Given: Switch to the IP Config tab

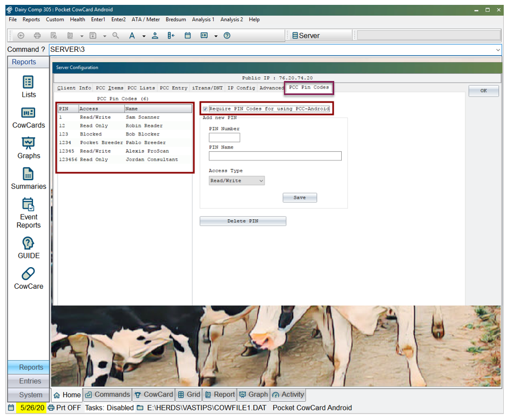Looking at the screenshot, I should coord(241,88).
